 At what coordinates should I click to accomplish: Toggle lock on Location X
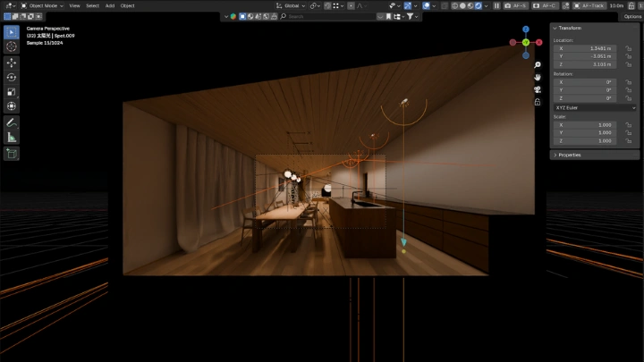tap(630, 48)
